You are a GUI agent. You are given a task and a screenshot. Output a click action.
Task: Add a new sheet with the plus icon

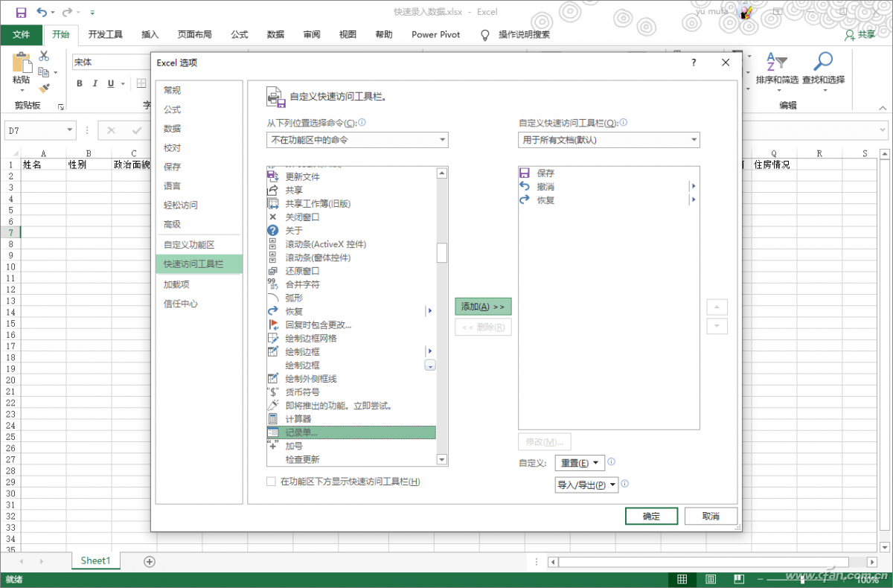[x=149, y=561]
